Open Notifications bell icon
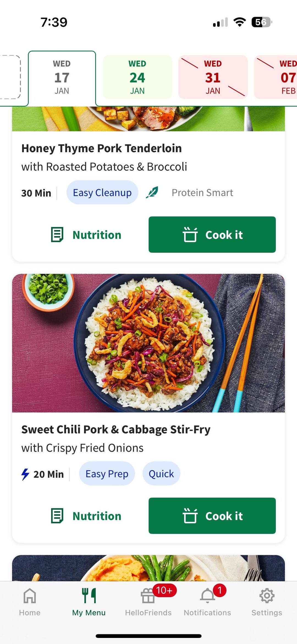 208,596
